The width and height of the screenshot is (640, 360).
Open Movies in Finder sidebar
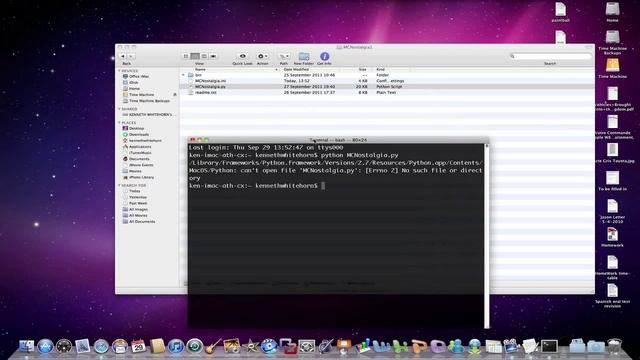(x=132, y=171)
